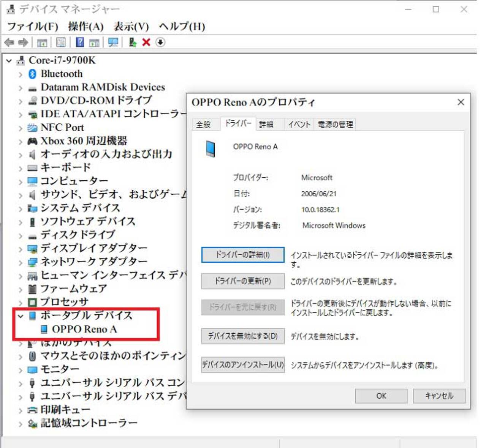The width and height of the screenshot is (494, 448).
Task: Click the プロセッサ chip icon
Action: [33, 302]
